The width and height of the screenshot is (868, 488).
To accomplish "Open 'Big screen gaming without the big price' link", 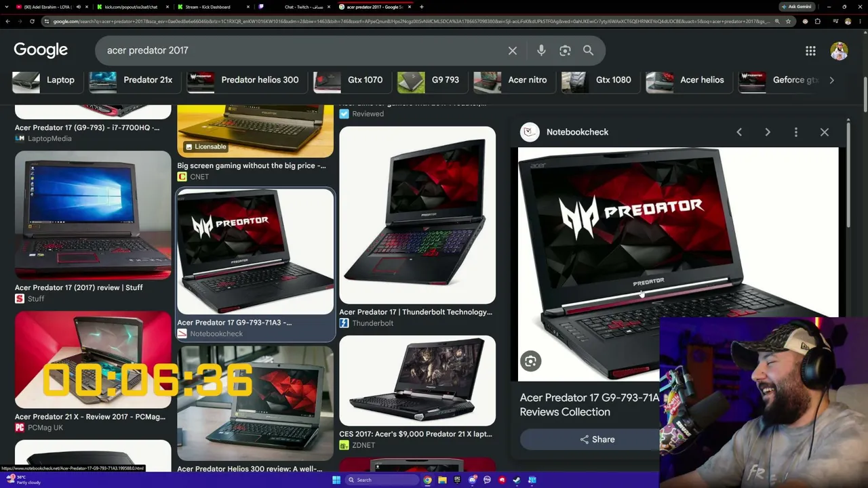I will point(252,165).
